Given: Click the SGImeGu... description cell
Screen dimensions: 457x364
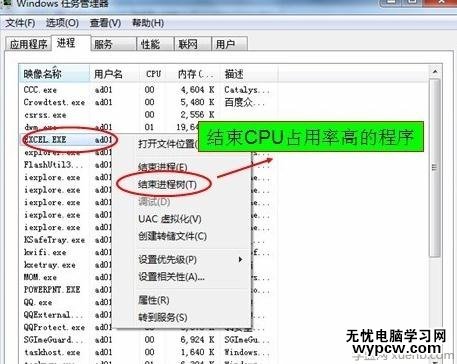Looking at the screenshot, I should (246, 340).
